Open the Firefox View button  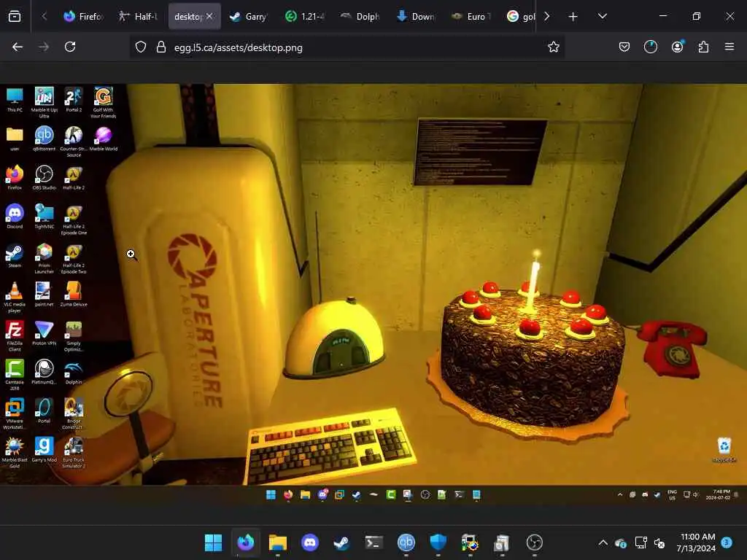(x=15, y=17)
